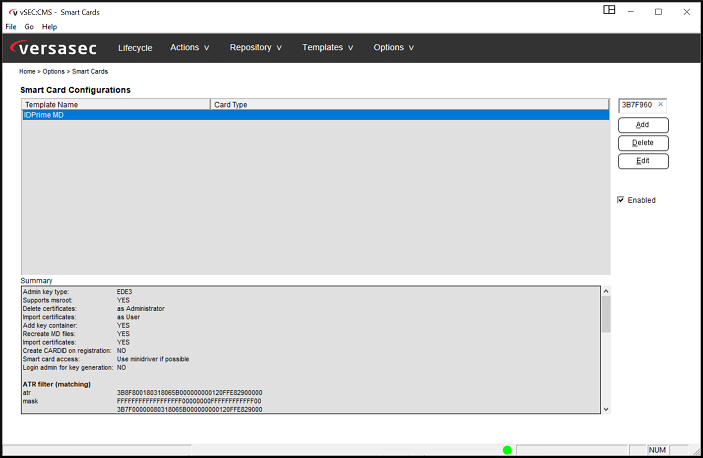Click 'Use minidriver if possible' value
Image resolution: width=703 pixels, height=458 pixels.
click(x=153, y=359)
